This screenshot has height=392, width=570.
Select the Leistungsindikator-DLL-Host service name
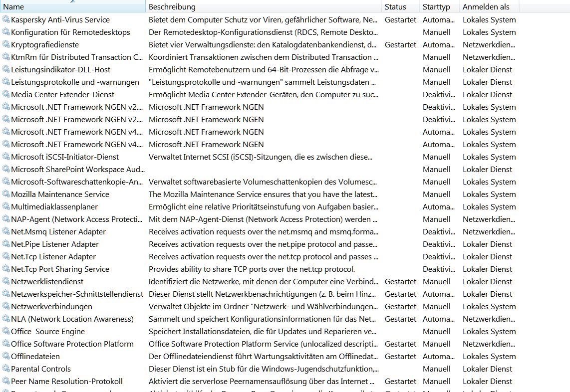(61, 69)
